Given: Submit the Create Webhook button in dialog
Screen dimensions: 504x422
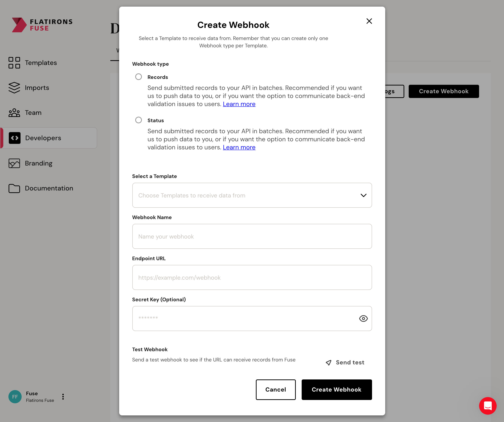Looking at the screenshot, I should click(336, 390).
